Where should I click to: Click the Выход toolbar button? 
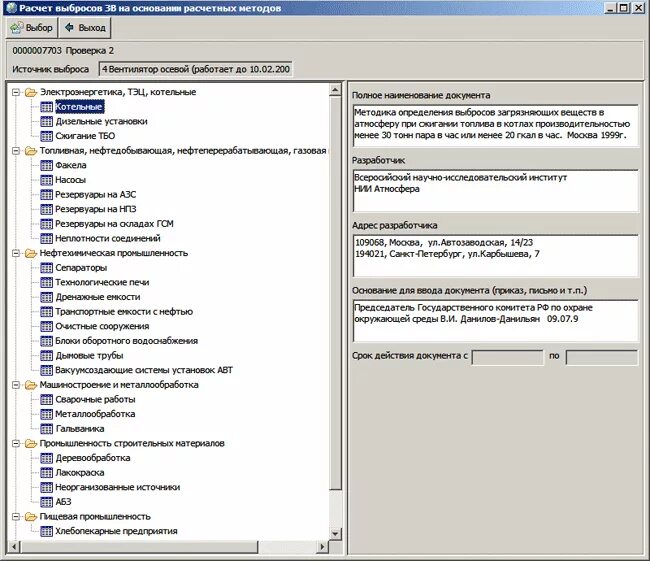pyautogui.click(x=85, y=28)
